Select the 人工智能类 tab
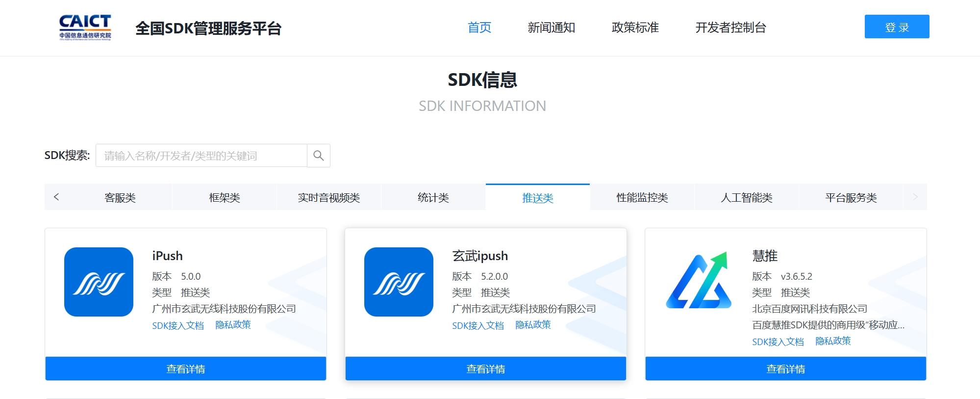Viewport: 980px width, 399px height. (747, 197)
